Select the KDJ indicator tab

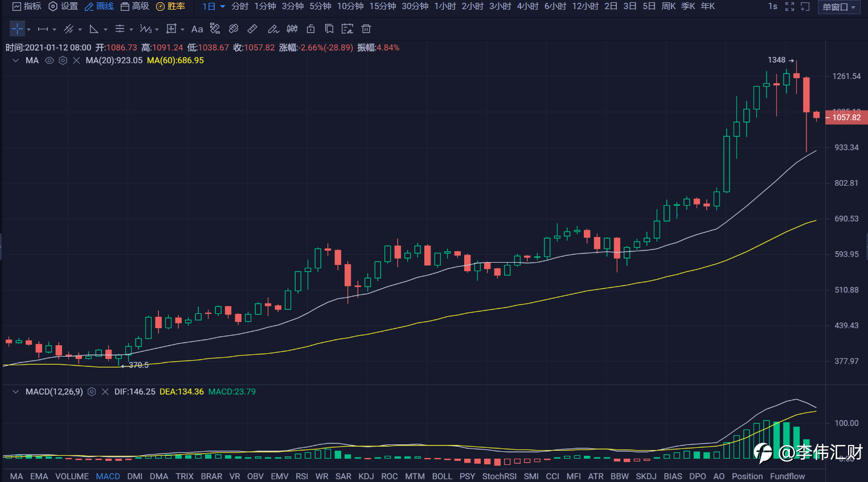point(366,476)
